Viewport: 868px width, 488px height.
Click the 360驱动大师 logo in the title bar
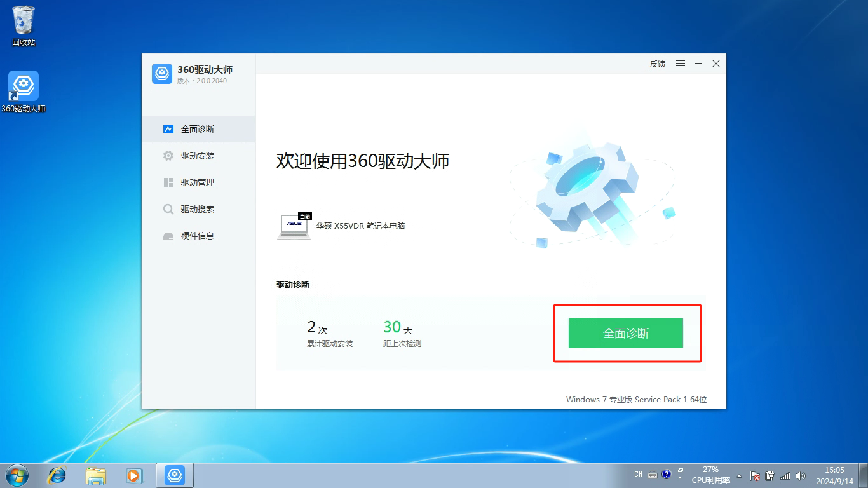click(x=162, y=74)
